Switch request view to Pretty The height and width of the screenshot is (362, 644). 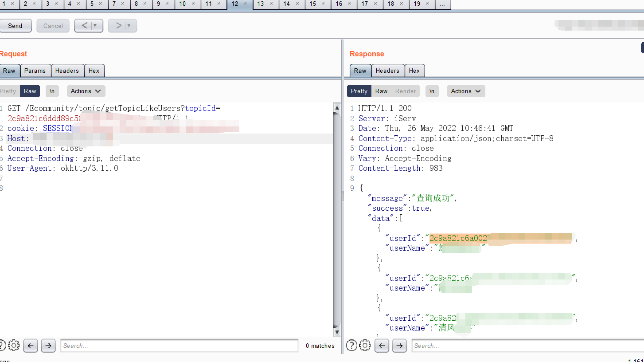tap(8, 91)
